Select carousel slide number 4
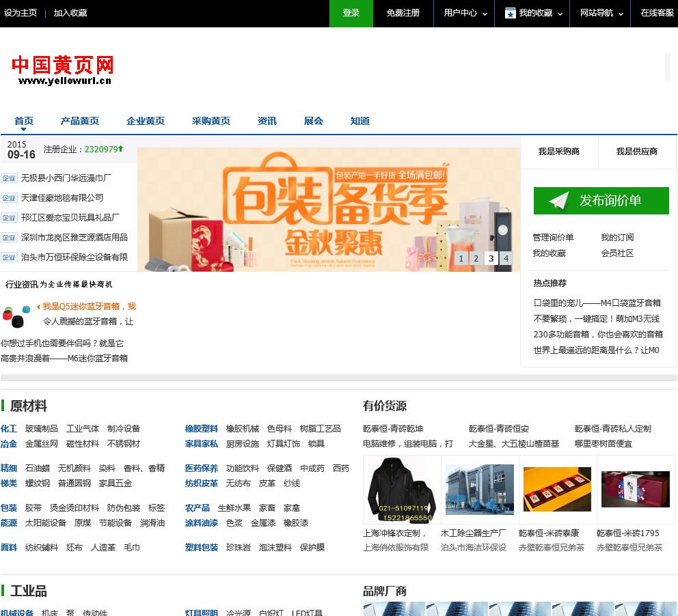Image resolution: width=678 pixels, height=616 pixels. click(x=506, y=259)
